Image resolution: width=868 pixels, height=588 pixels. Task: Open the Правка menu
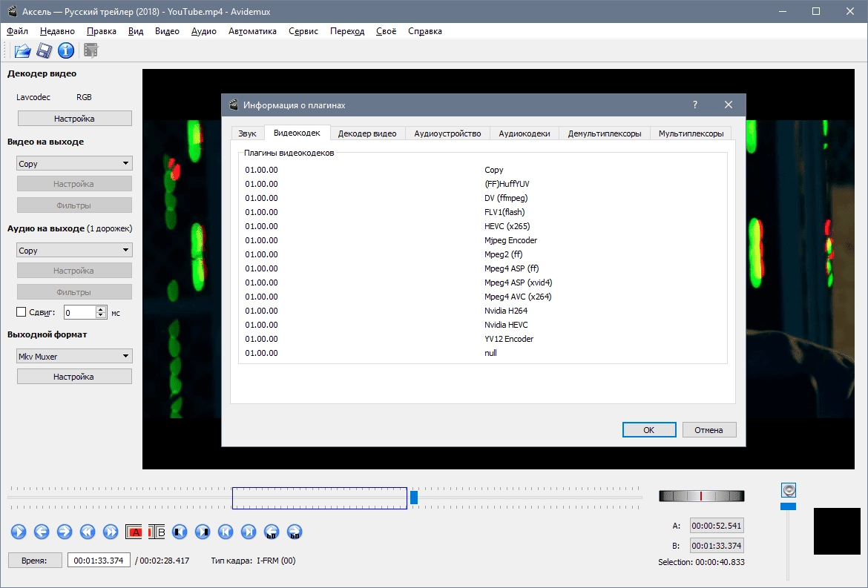[x=102, y=31]
